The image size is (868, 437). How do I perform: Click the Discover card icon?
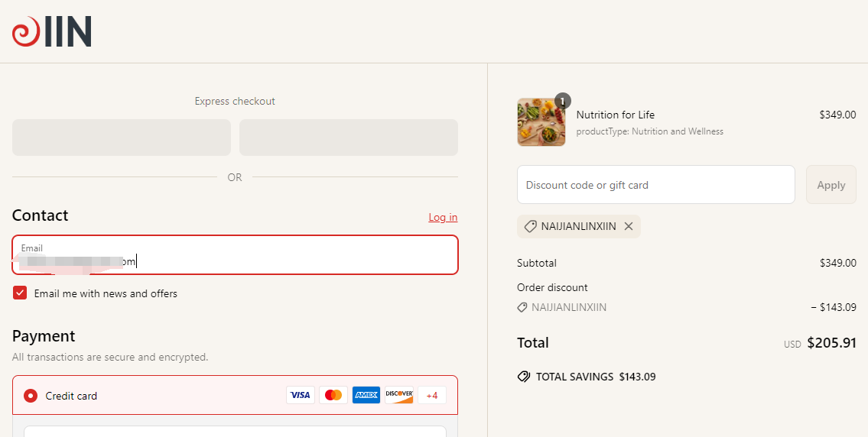click(x=399, y=395)
